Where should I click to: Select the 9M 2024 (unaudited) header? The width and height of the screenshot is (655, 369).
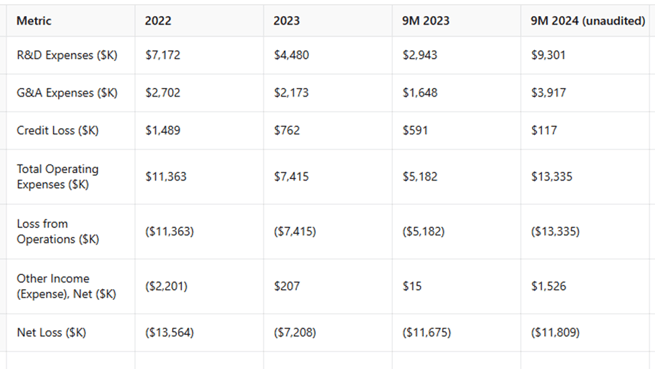tap(588, 20)
